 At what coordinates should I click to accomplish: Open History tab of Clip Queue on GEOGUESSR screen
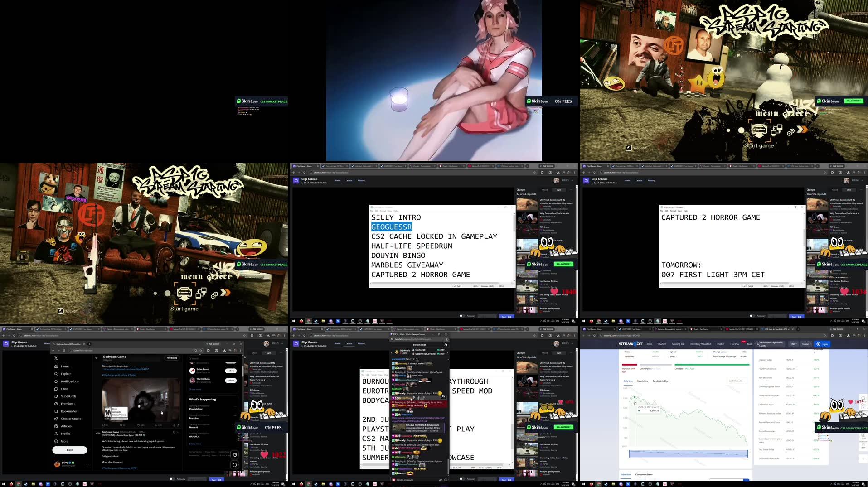tap(361, 180)
